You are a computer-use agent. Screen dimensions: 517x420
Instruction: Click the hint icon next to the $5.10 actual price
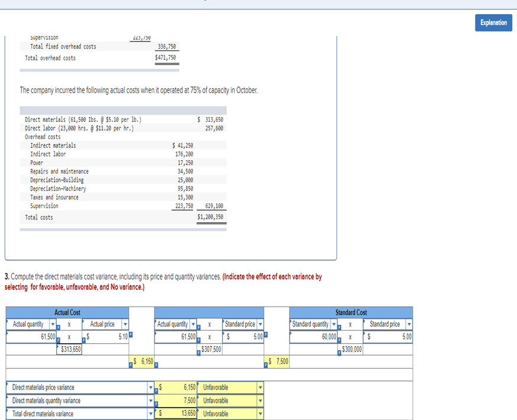tap(130, 335)
